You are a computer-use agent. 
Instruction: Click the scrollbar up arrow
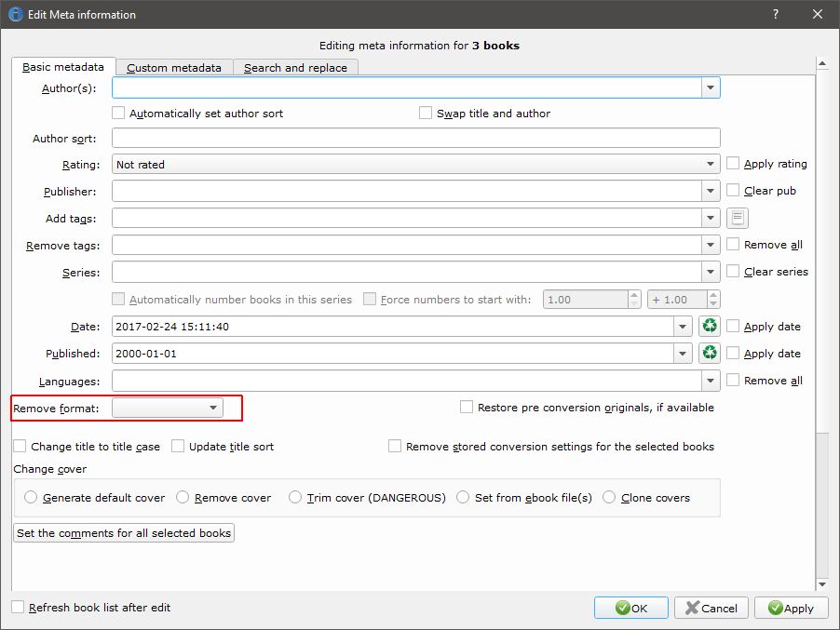[x=821, y=63]
